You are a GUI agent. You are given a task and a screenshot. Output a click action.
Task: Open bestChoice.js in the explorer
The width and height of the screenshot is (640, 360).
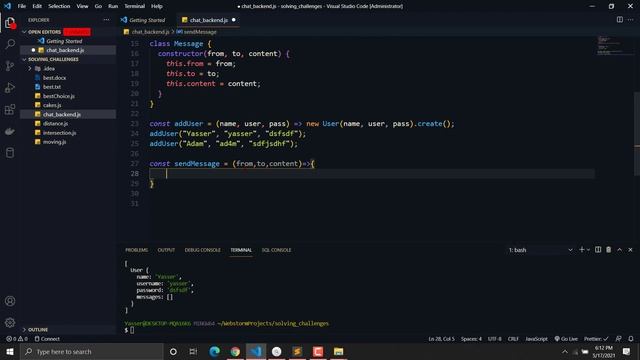59,96
